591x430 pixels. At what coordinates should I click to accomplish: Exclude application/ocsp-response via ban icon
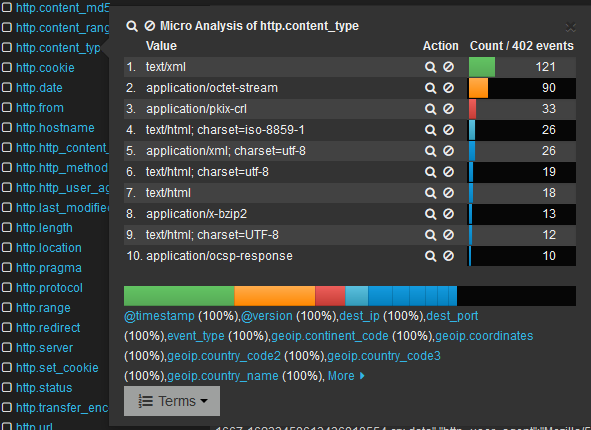click(x=449, y=256)
